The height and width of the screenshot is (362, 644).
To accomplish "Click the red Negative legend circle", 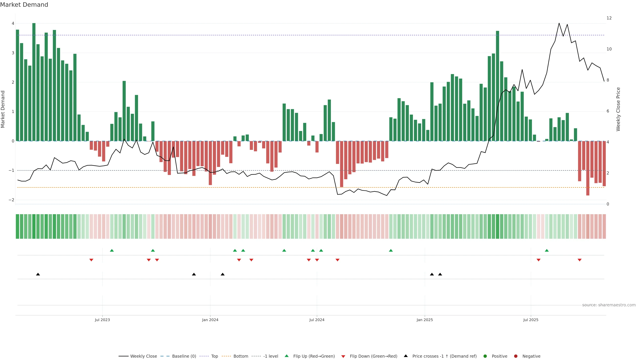I will coord(516,356).
